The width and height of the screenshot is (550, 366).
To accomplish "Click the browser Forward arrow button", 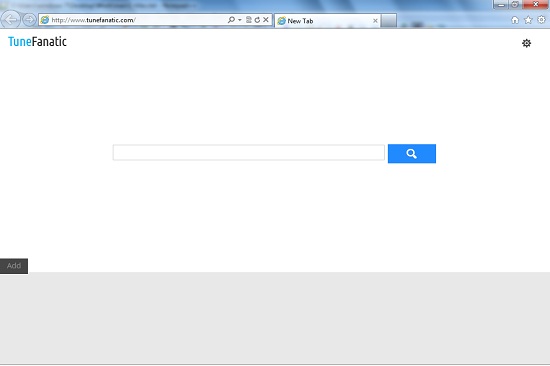I will coord(29,20).
